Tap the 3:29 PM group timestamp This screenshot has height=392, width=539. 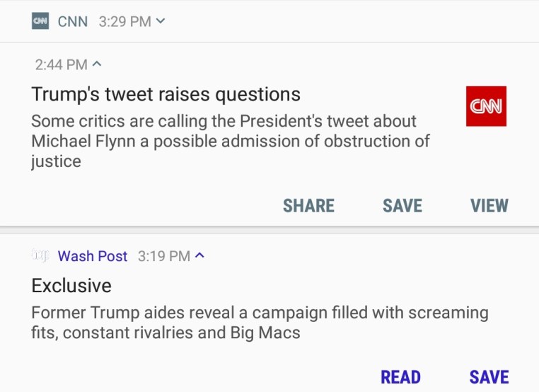pyautogui.click(x=124, y=21)
